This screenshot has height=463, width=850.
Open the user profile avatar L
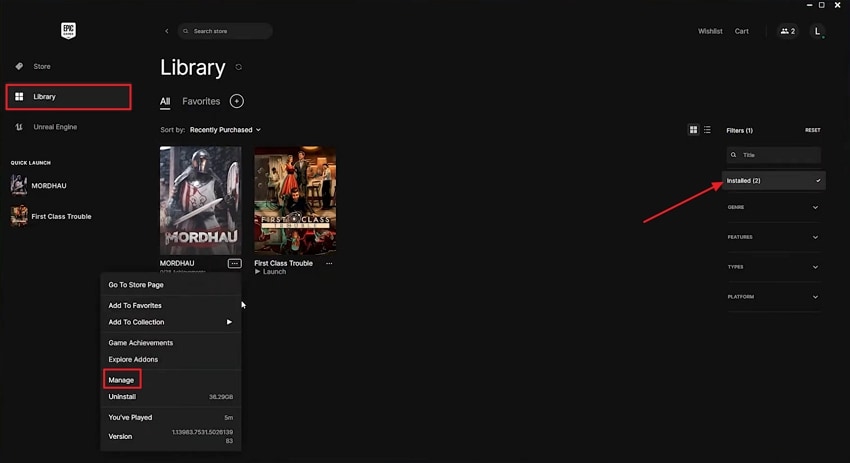coord(817,31)
